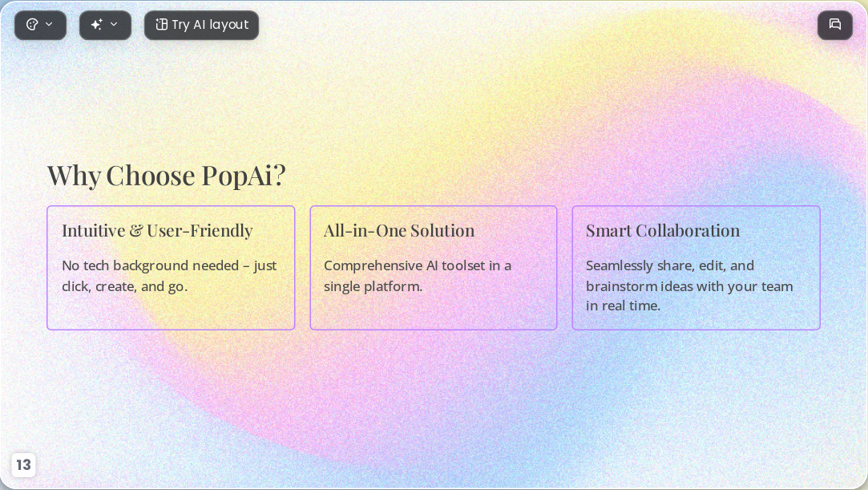Open the theme palette dropdown

(x=40, y=25)
